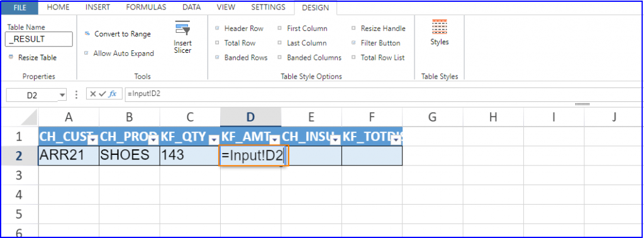Screen dimensions: 644x238
Task: Toggle Allow Auto Expand option
Action: tap(86, 53)
